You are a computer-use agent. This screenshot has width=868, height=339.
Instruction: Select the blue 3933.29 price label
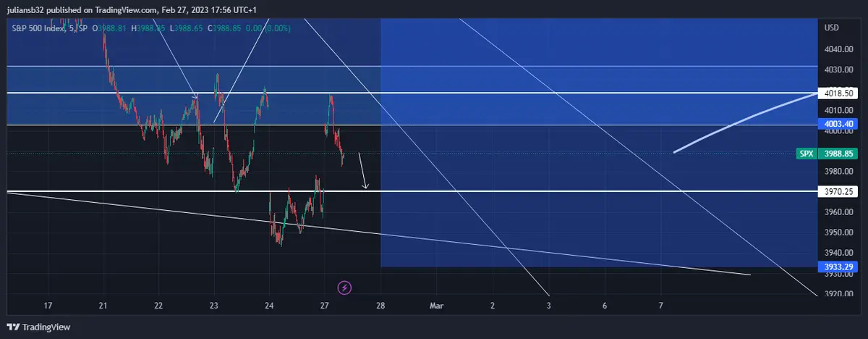pos(839,267)
